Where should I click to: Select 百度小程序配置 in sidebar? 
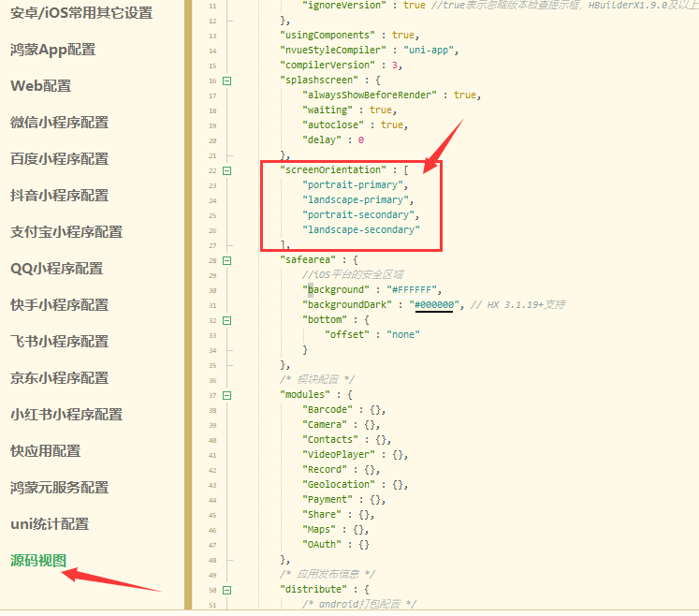[59, 159]
